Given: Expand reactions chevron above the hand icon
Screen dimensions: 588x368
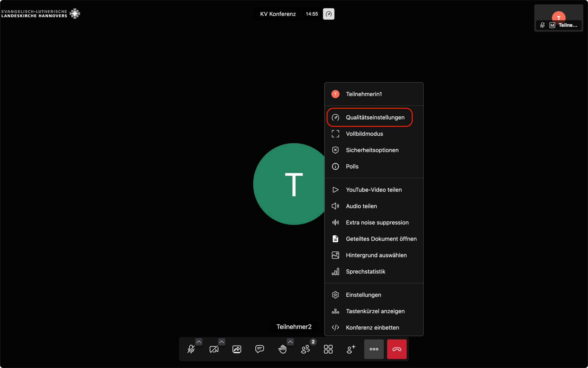Looking at the screenshot, I should coord(290,342).
